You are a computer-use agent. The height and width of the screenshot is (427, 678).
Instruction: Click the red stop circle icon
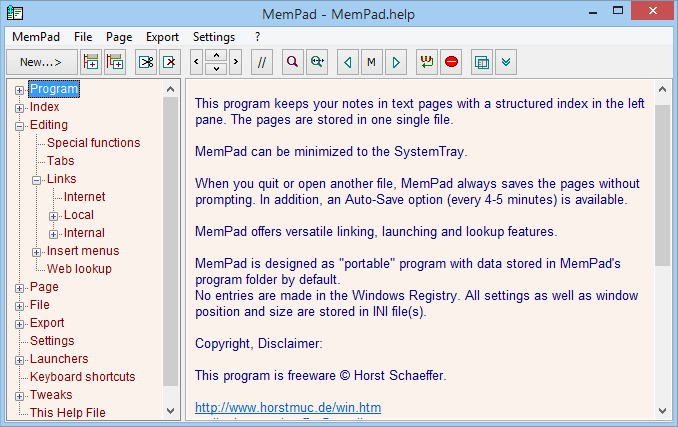tap(451, 62)
